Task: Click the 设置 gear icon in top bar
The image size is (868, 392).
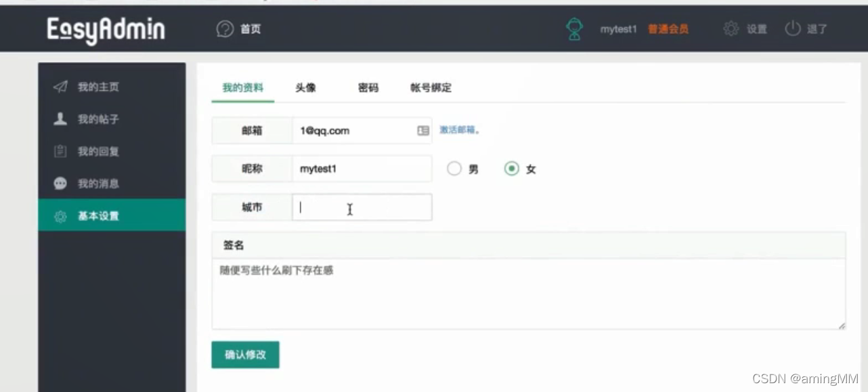Action: (730, 29)
